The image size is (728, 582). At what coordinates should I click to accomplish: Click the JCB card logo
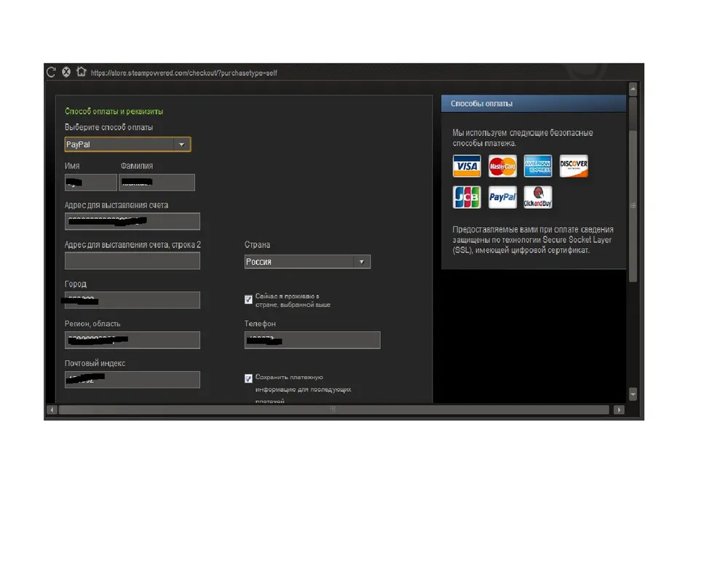click(467, 197)
